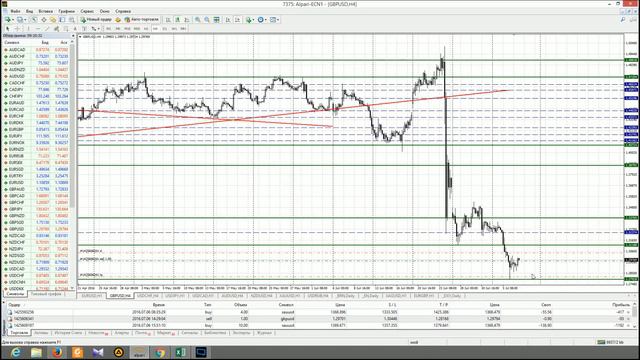Switch timeframe to H1

[x=146, y=29]
